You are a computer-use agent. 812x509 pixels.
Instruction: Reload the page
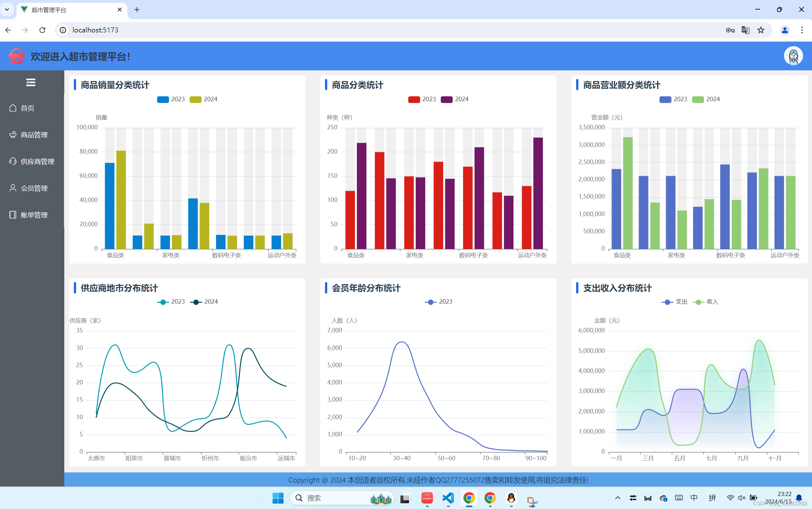point(42,30)
